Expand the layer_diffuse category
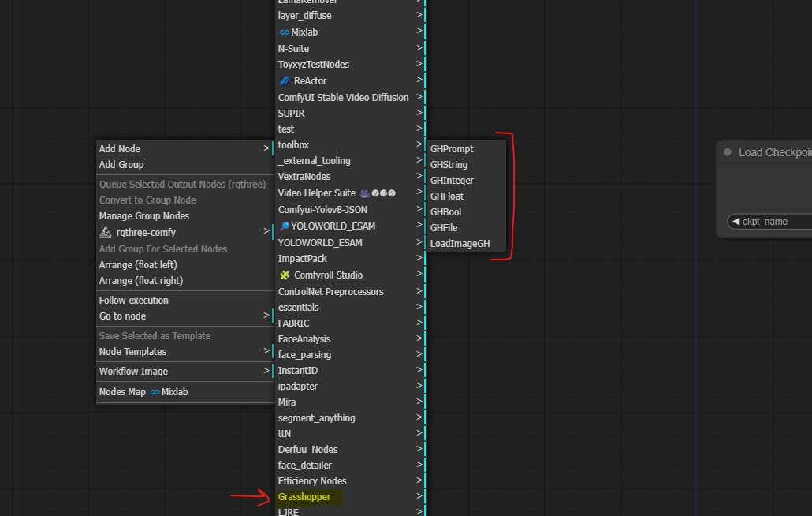 [350, 16]
